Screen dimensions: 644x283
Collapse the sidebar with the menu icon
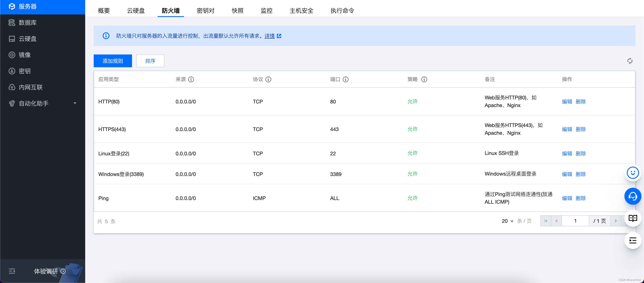click(x=12, y=271)
